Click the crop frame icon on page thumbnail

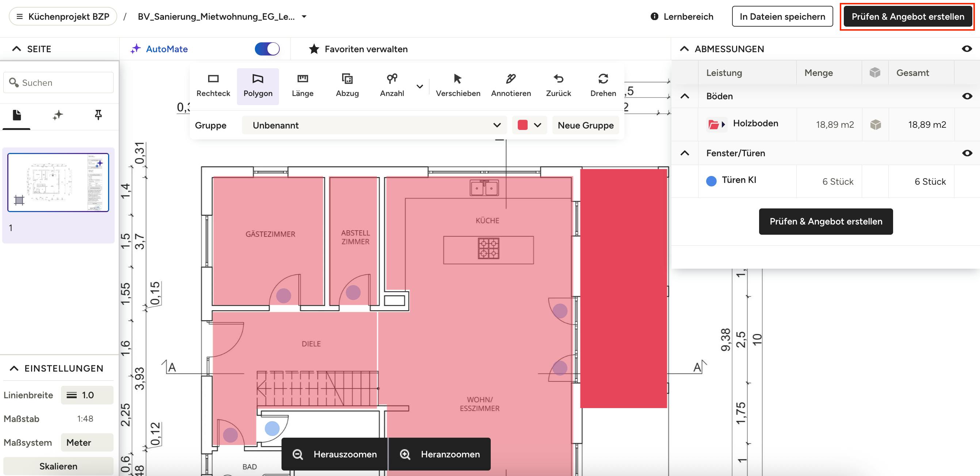[19, 200]
